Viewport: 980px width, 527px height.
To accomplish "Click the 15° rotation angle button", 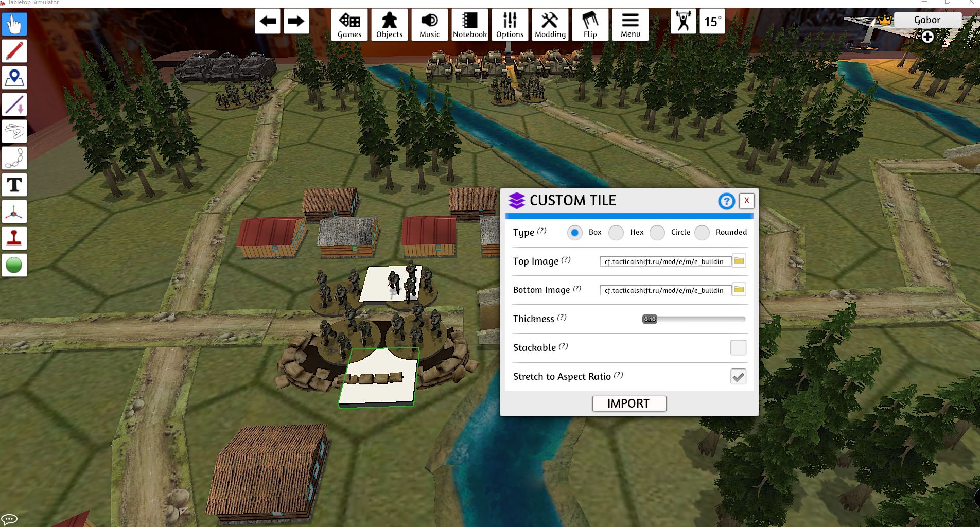I will click(712, 21).
